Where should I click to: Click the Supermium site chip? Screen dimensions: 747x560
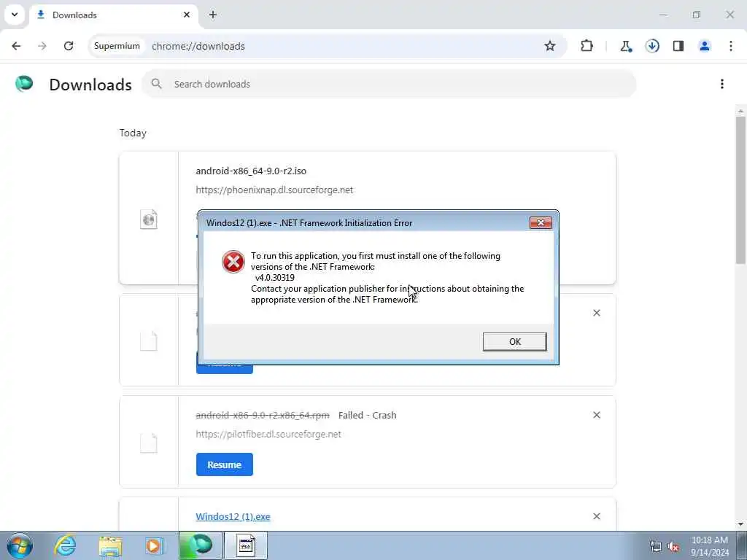pyautogui.click(x=117, y=46)
